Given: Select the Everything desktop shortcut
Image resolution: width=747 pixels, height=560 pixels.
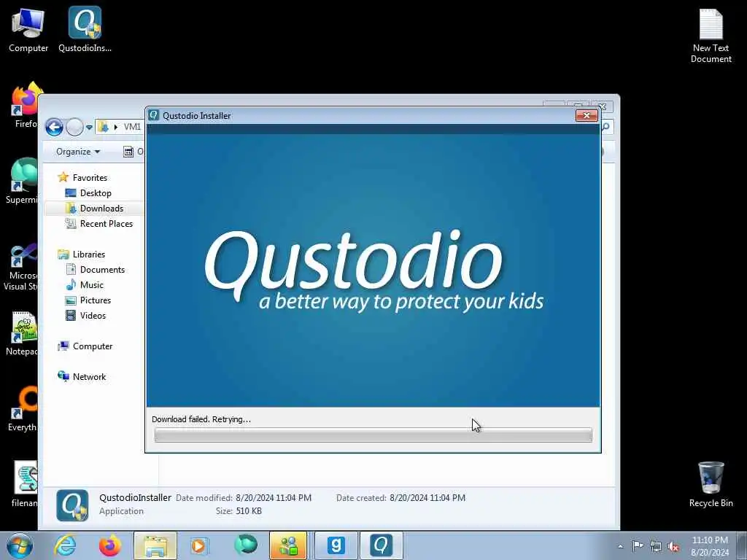Looking at the screenshot, I should coord(23,408).
